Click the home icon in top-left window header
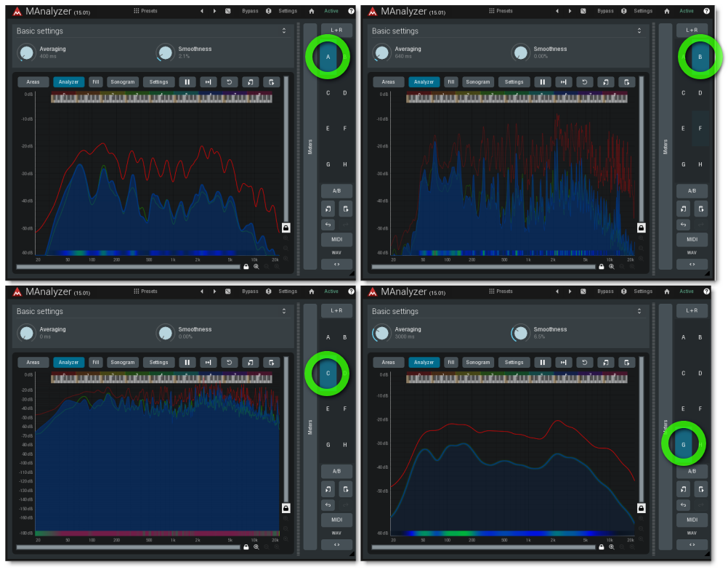 [312, 11]
